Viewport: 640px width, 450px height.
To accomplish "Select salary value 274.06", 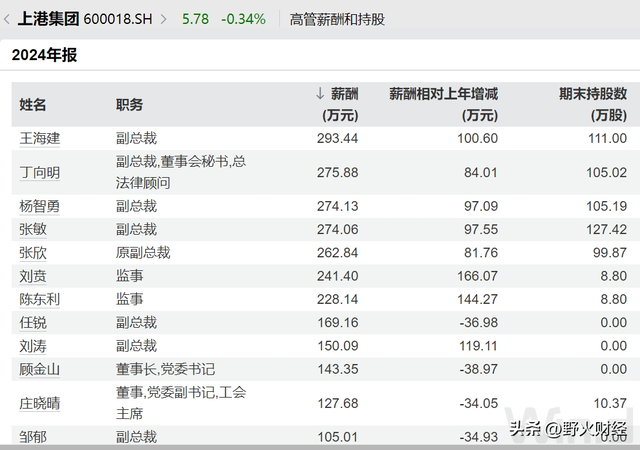I will pos(338,229).
